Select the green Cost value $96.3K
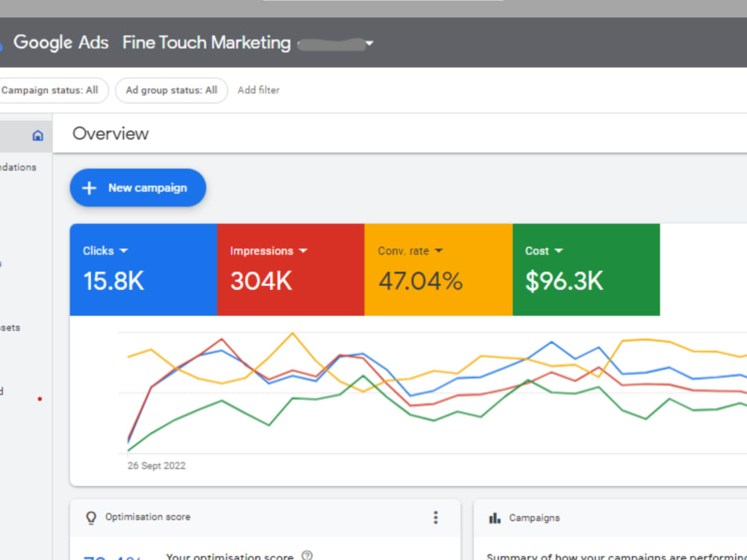 pos(564,281)
